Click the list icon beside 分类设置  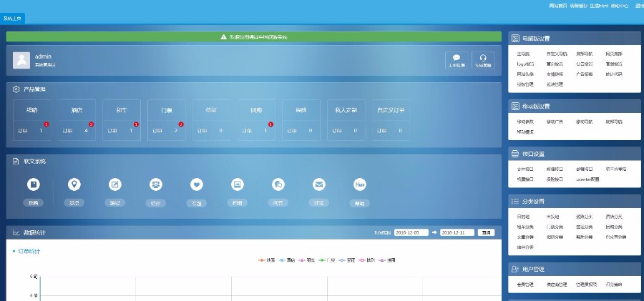(515, 201)
